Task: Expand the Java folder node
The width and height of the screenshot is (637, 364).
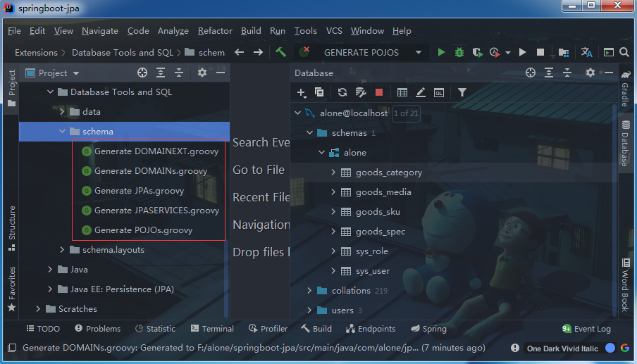Action: tap(50, 270)
